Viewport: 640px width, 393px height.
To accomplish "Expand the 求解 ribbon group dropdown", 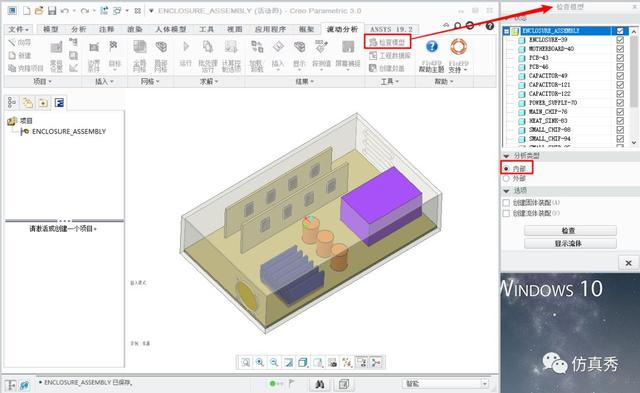I will point(209,82).
